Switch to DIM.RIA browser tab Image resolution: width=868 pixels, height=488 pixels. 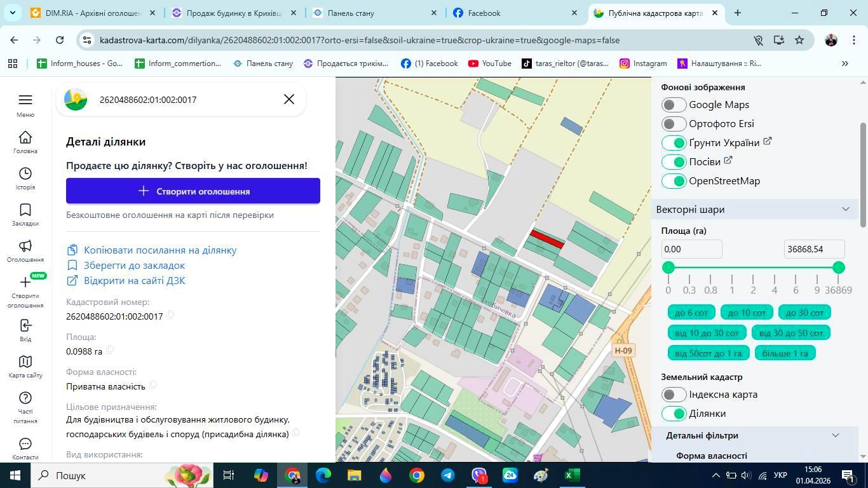point(93,13)
